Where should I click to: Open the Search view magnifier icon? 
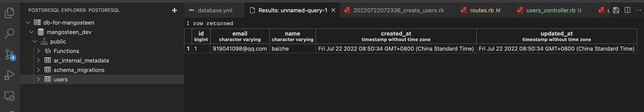coord(9,33)
